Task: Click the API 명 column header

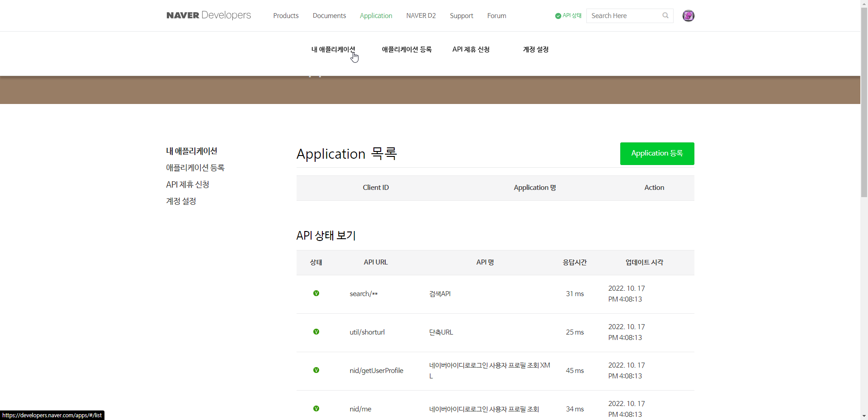Action: click(x=485, y=262)
